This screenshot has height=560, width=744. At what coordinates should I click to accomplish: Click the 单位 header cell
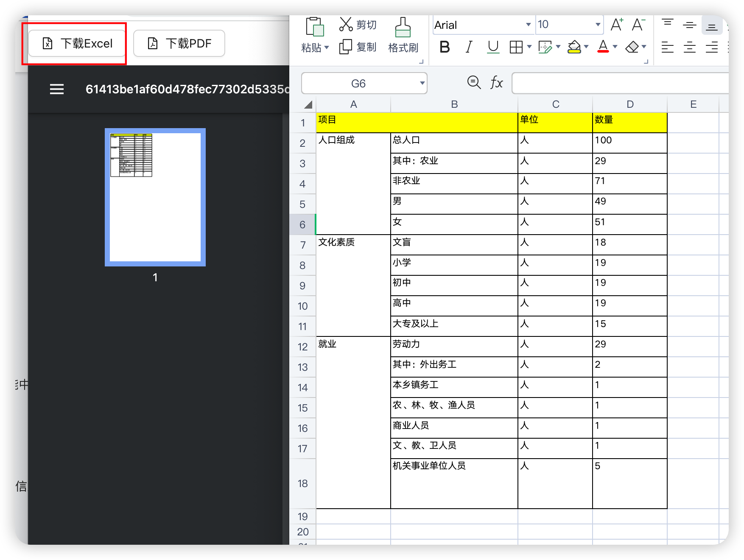(555, 123)
